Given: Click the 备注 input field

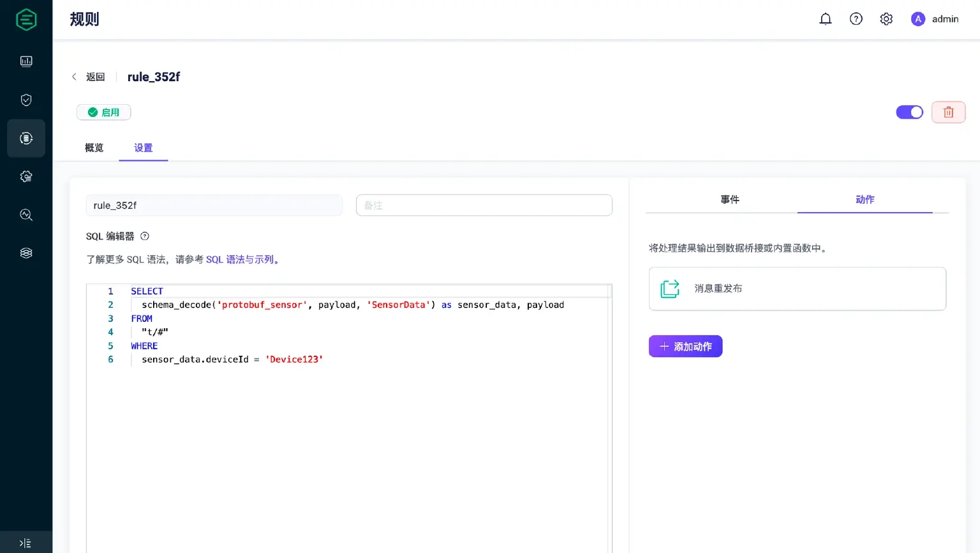Looking at the screenshot, I should (484, 205).
